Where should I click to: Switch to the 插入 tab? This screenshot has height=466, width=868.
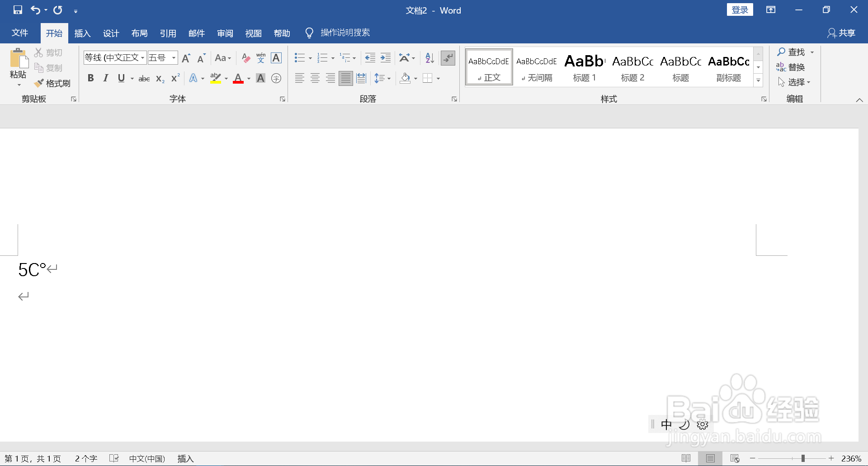click(82, 33)
